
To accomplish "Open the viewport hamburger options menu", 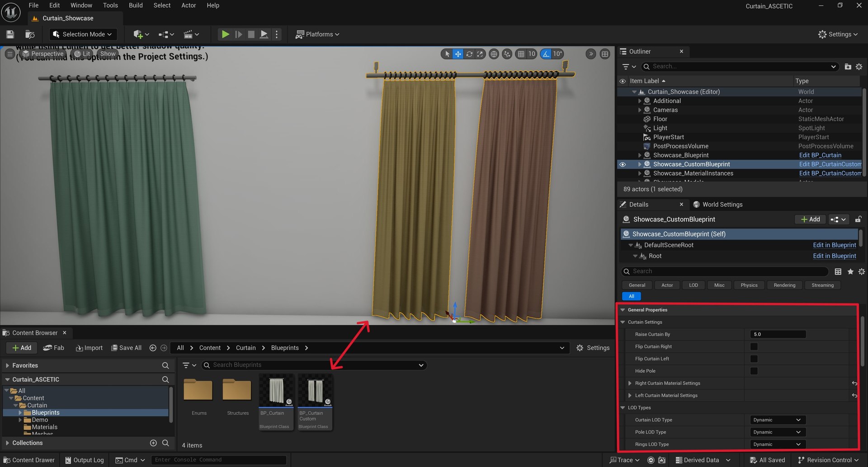I will [x=9, y=54].
